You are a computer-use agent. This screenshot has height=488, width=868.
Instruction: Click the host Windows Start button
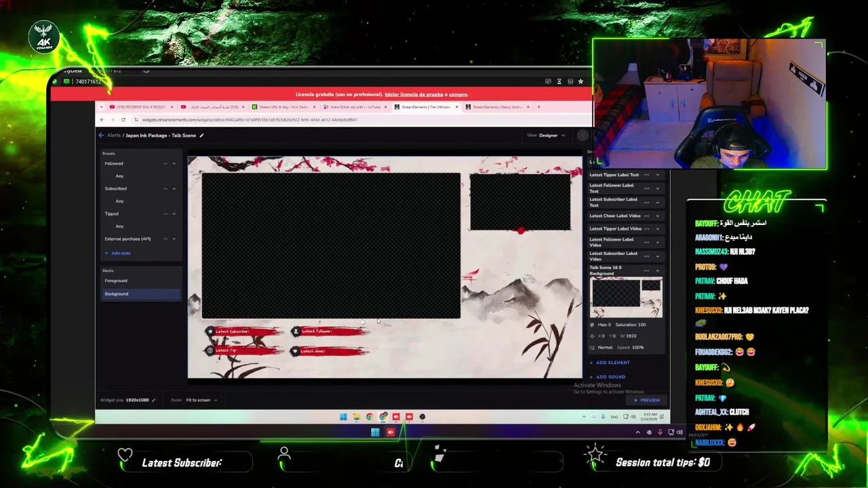[375, 432]
